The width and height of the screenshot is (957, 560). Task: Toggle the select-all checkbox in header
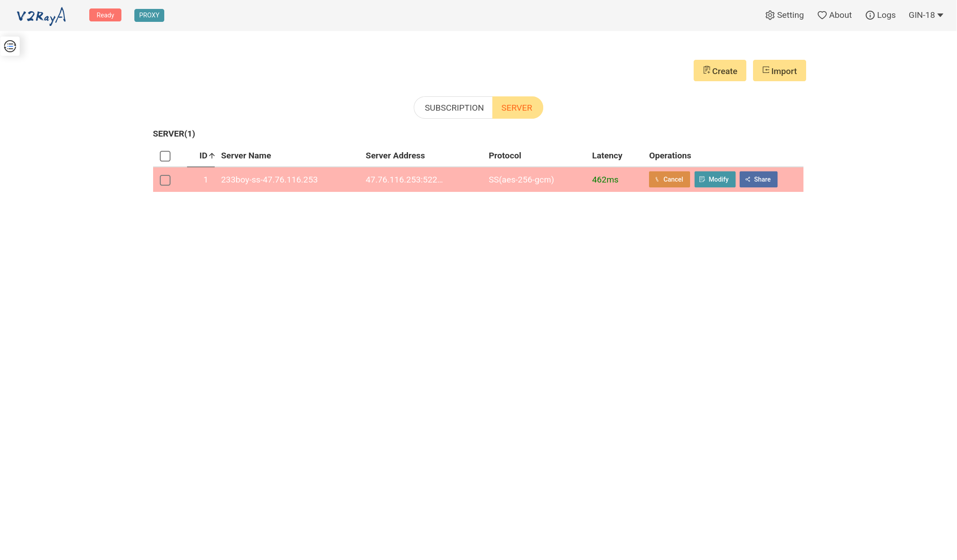(x=165, y=156)
